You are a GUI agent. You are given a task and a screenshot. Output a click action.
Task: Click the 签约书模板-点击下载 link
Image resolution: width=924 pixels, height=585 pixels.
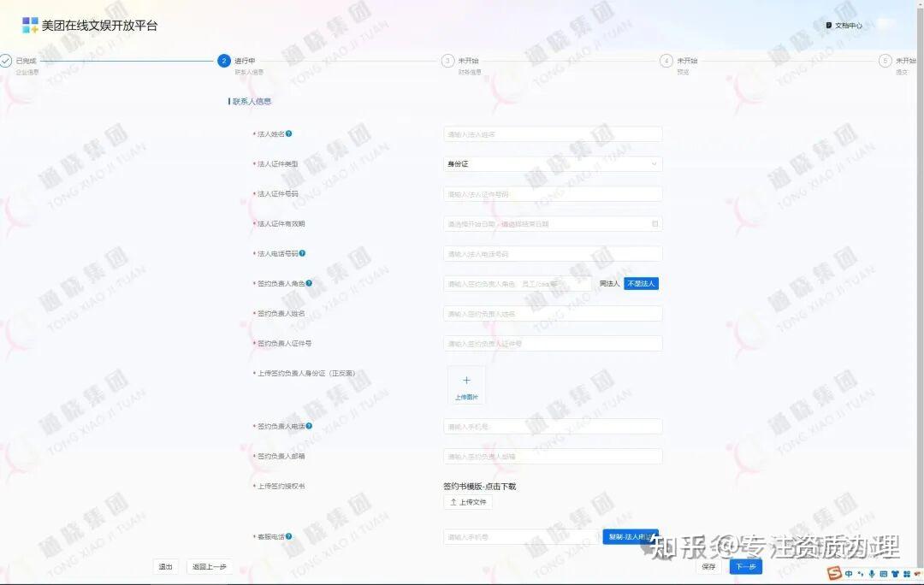coord(480,486)
